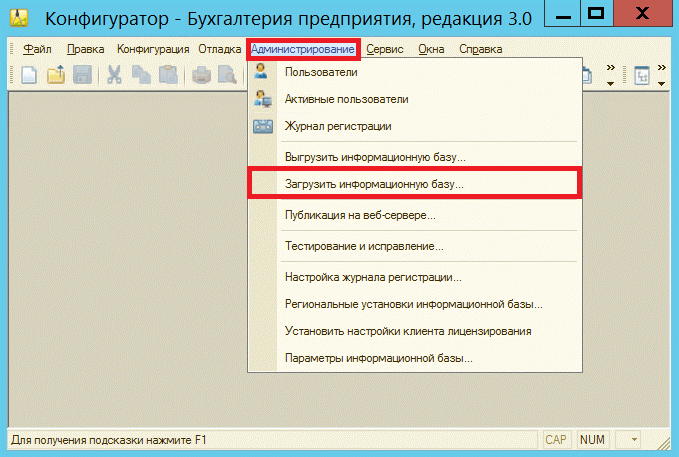Choose Региональные установки информационной базы...
Image resolution: width=679 pixels, height=457 pixels.
click(x=415, y=304)
